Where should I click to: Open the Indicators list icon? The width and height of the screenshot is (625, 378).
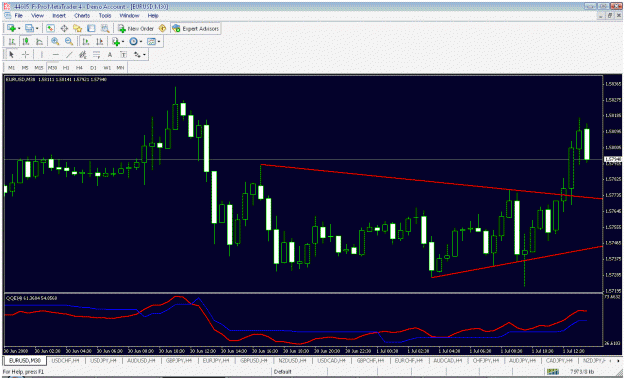click(116, 41)
